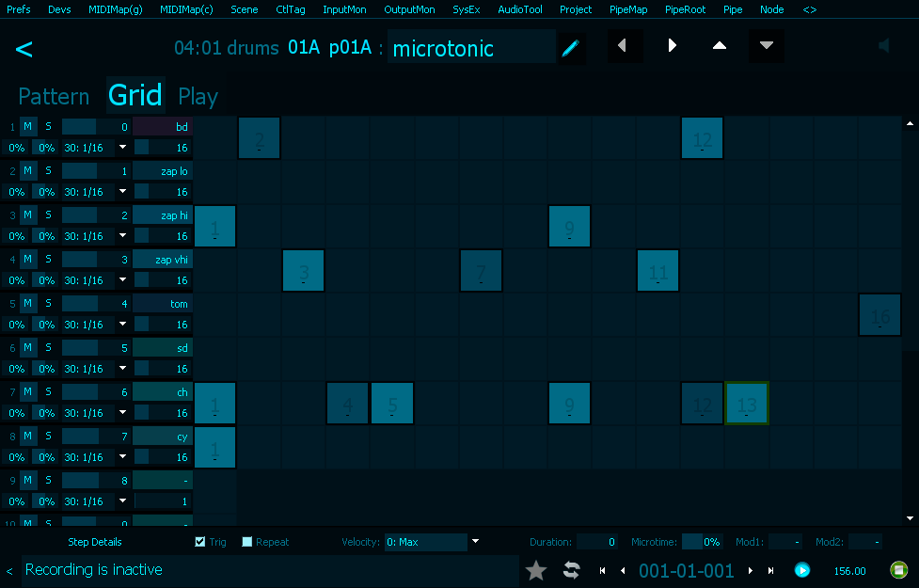Mute track 1 bd
The image size is (919, 588).
click(x=28, y=127)
